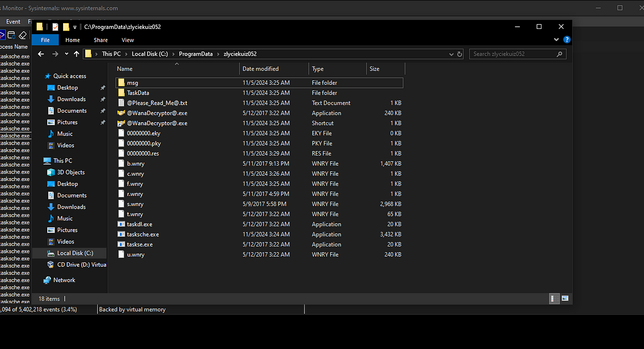
Task: Select the taskdl.exe file
Action: pos(139,224)
